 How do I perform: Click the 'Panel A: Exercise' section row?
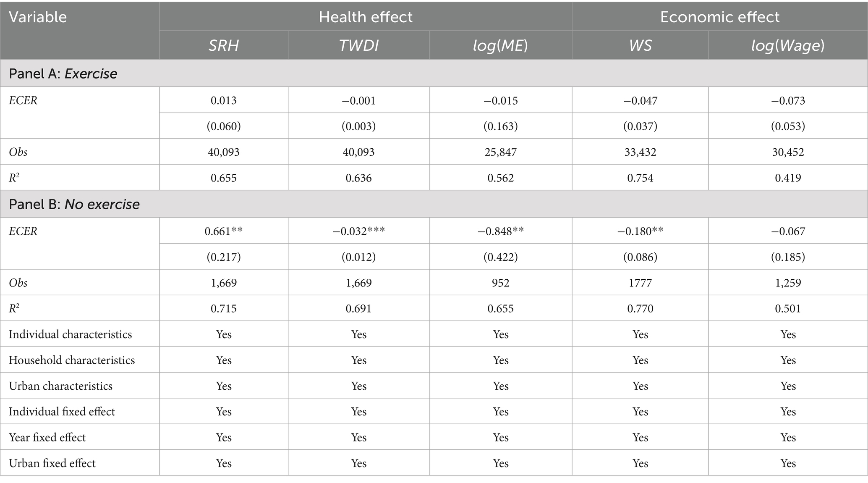coord(63,73)
